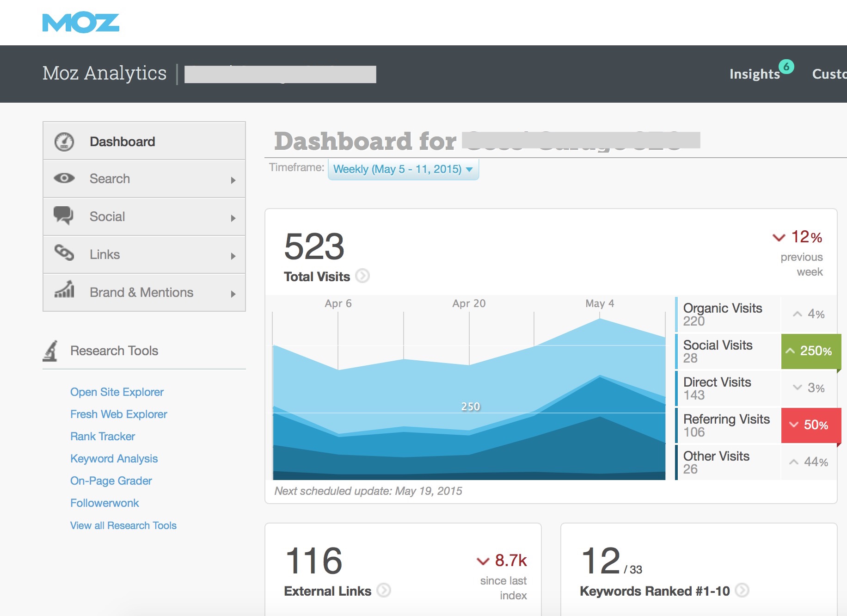Click the External Links label

(x=327, y=591)
